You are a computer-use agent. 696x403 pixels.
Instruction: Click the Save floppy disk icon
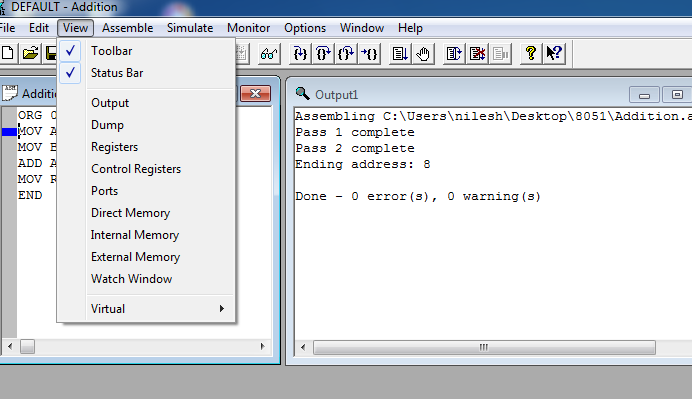(x=51, y=54)
